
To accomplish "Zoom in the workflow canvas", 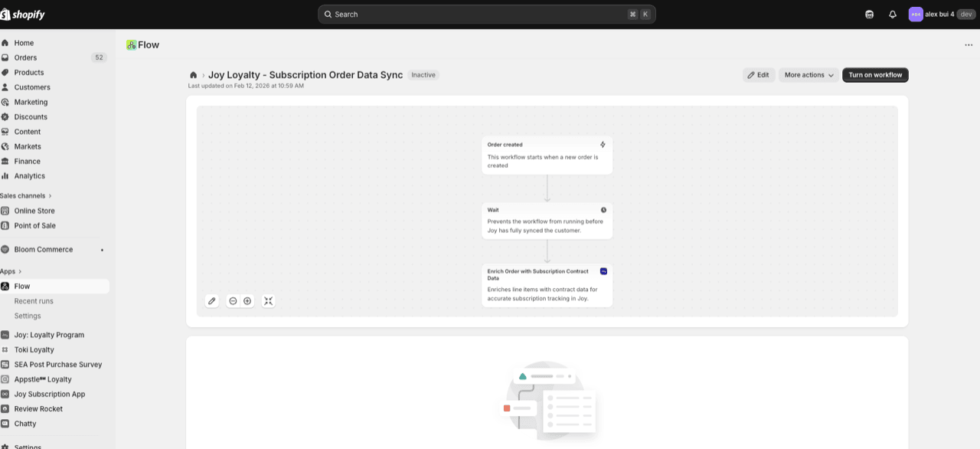I will [x=247, y=301].
